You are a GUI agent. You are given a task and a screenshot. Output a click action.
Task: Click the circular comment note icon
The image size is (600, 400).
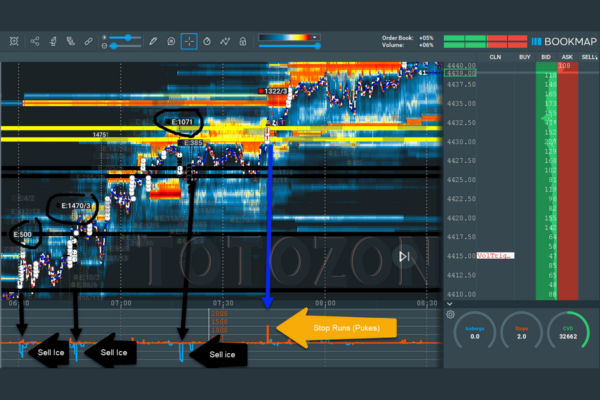pos(171,41)
